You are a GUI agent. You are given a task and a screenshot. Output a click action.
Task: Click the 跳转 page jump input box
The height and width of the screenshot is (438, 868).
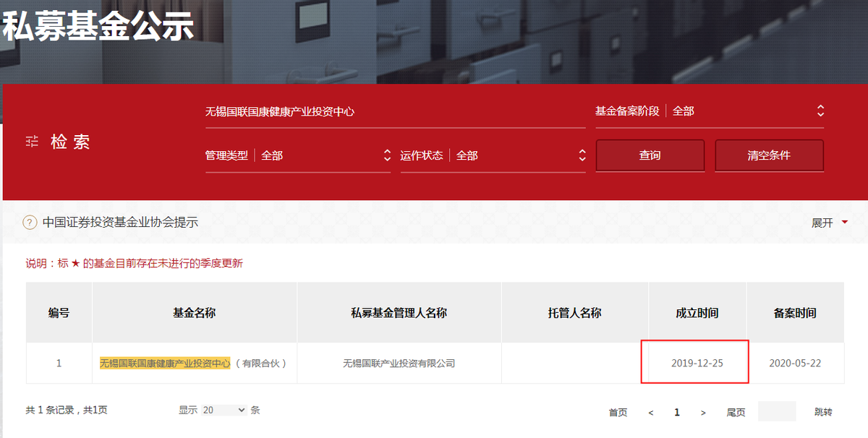777,410
